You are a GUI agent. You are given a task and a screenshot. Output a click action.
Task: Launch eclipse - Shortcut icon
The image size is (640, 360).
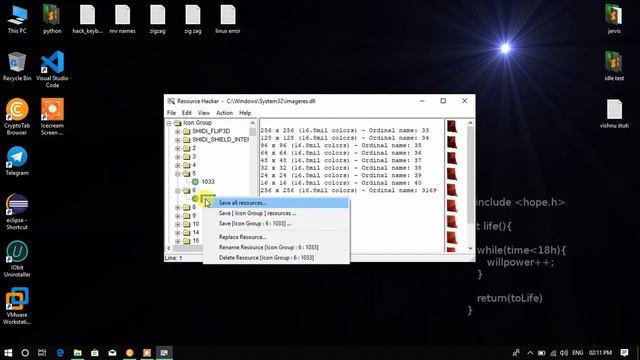[17, 212]
